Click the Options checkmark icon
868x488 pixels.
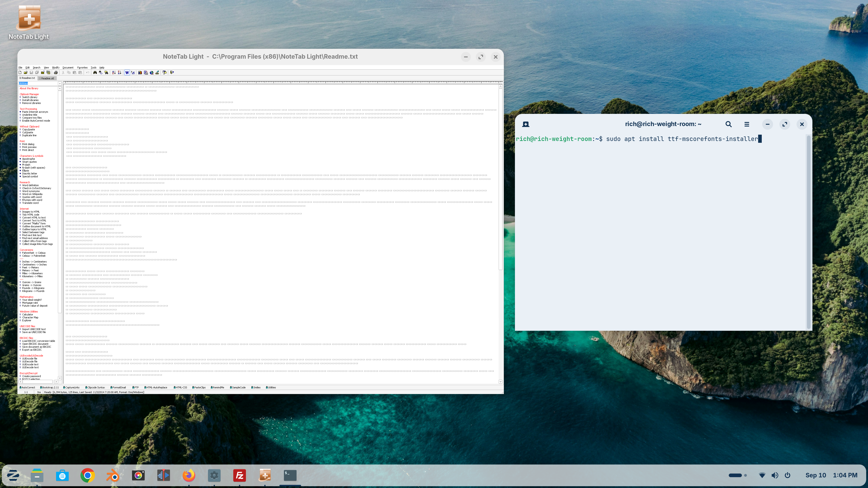click(164, 72)
